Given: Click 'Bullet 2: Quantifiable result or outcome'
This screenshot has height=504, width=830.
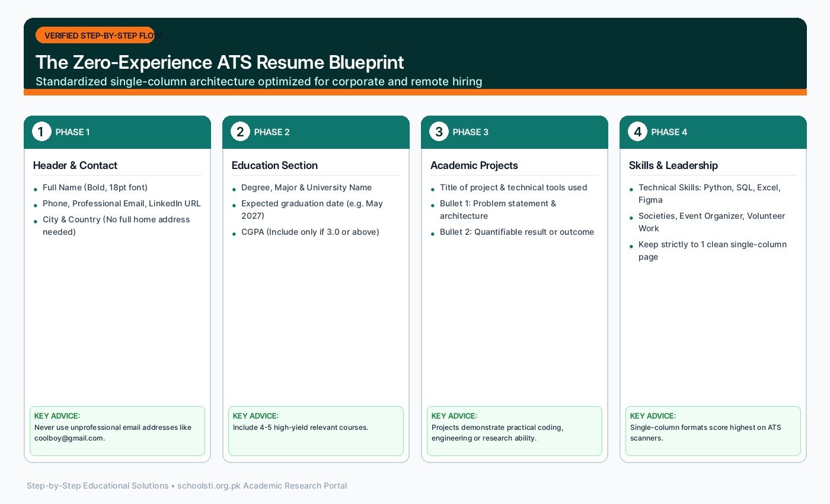Looking at the screenshot, I should tap(517, 232).
